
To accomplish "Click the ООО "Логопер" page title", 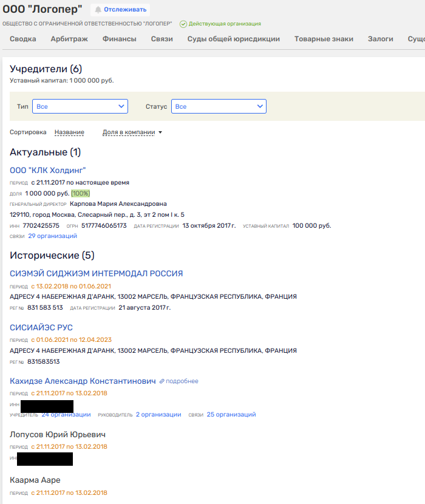I will click(42, 9).
